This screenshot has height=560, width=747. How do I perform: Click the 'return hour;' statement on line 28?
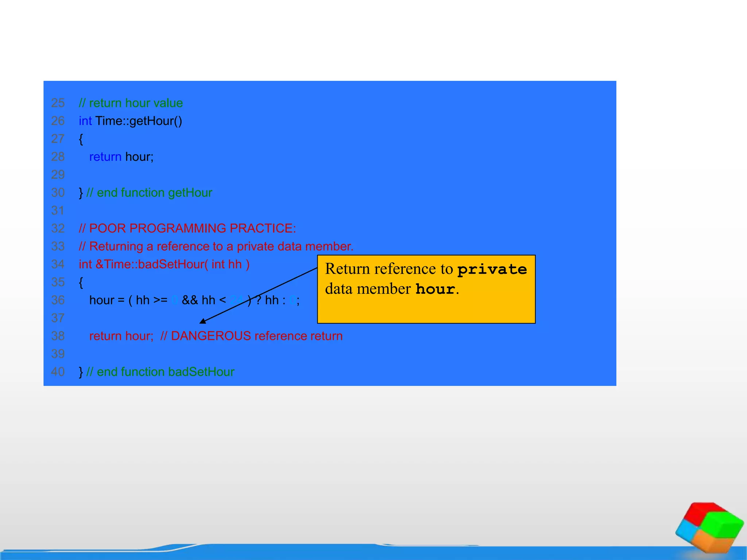tap(121, 157)
